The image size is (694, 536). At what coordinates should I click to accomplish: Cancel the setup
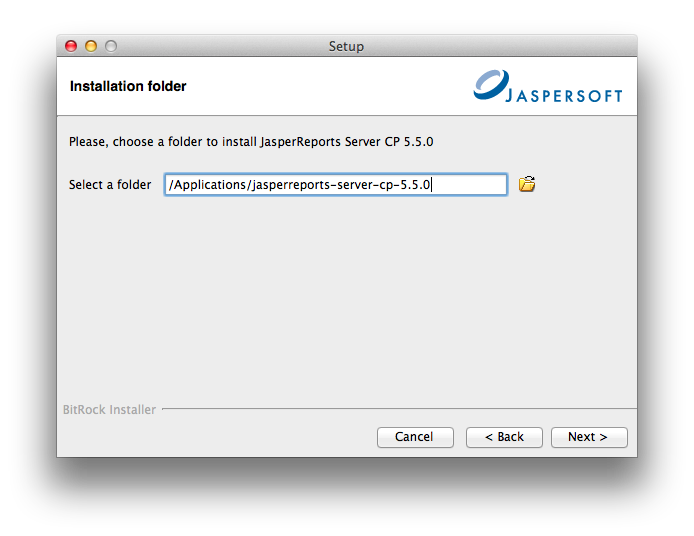[415, 437]
